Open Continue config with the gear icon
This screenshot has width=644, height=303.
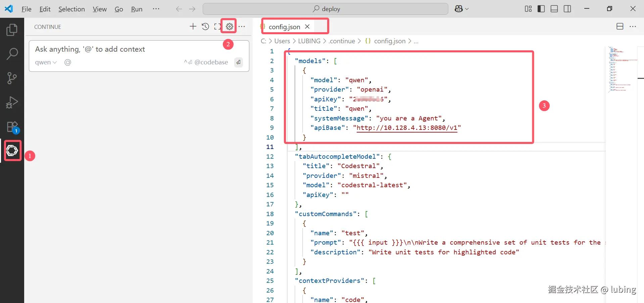tap(230, 27)
